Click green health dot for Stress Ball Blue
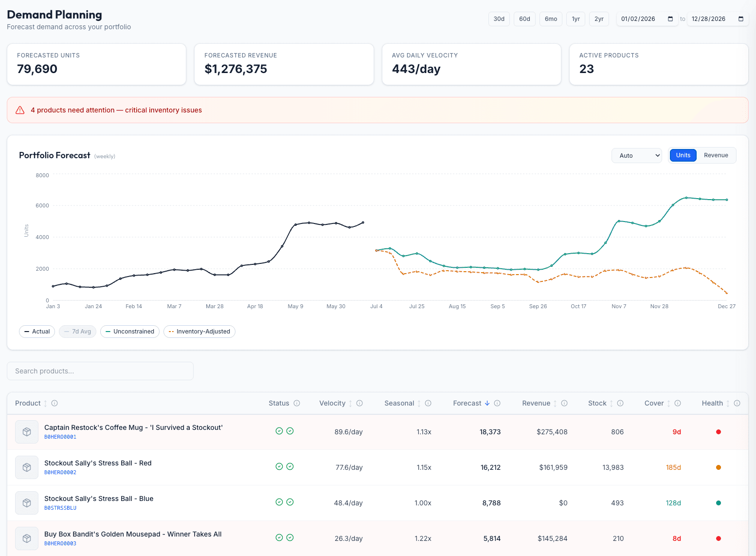 719,503
